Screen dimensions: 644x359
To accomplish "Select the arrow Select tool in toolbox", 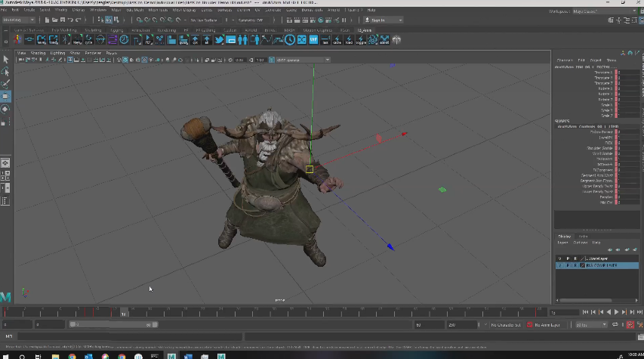I will 5,60.
